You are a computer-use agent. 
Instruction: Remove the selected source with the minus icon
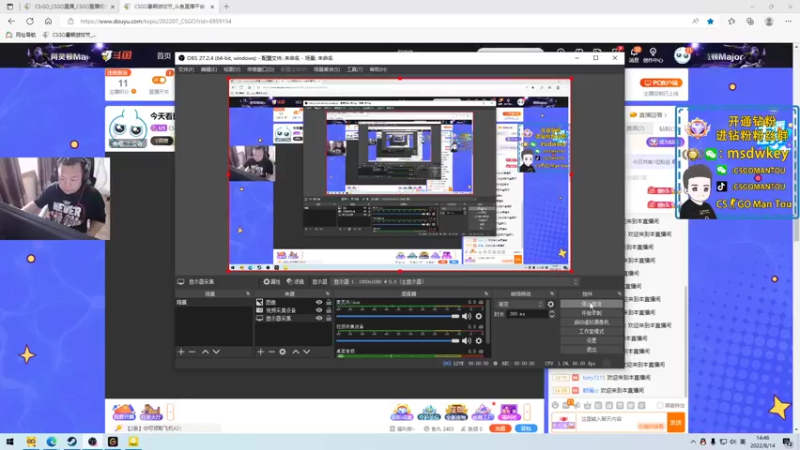pyautogui.click(x=271, y=352)
